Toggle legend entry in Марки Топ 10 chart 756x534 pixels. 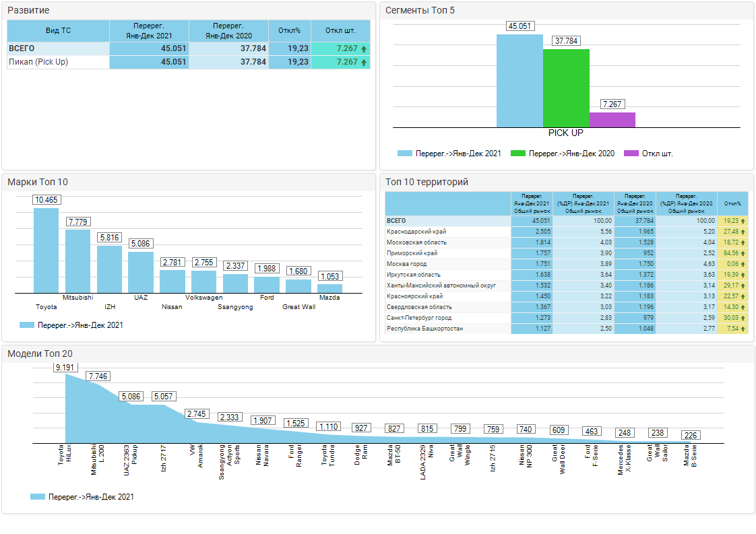pos(27,325)
